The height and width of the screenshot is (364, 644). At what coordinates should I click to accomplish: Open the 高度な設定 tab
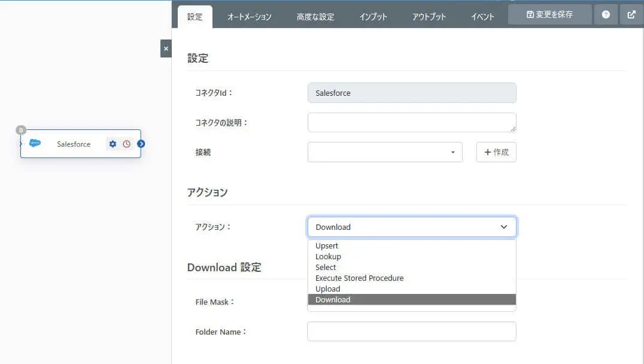315,17
